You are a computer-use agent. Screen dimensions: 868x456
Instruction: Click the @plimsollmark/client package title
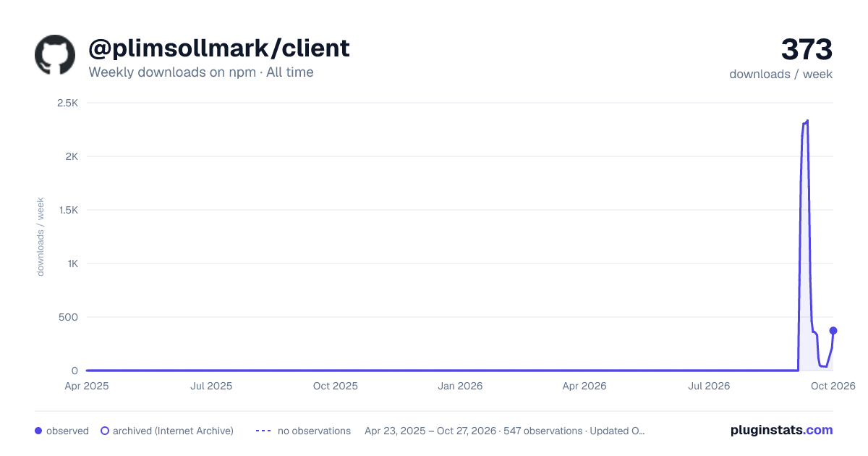coord(219,48)
